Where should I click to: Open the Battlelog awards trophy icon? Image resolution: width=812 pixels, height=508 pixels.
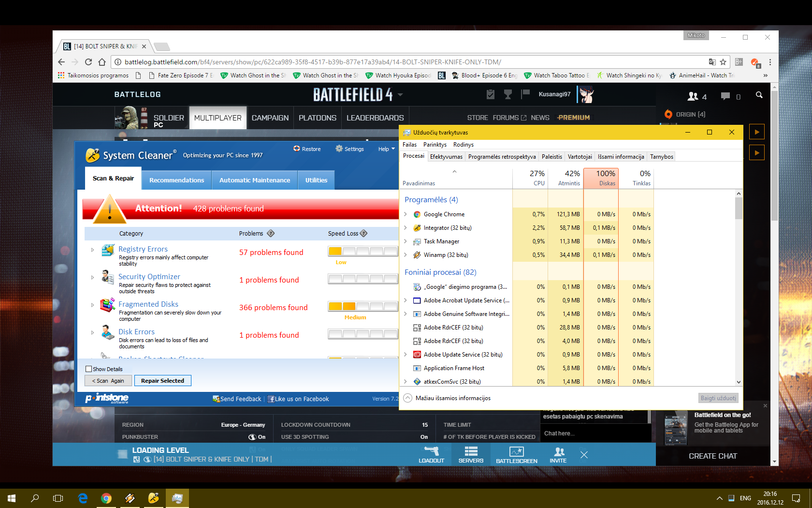(x=508, y=94)
